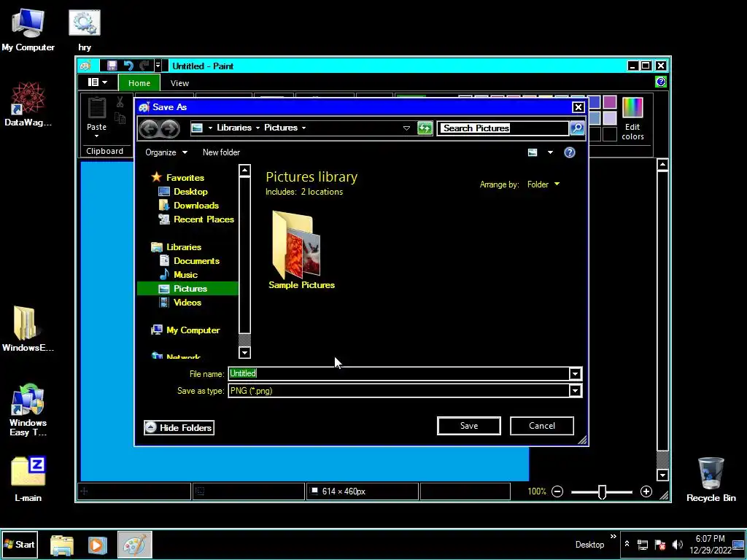Click the Undo arrow in Paint title bar
Viewport: 747px width, 560px height.
point(128,66)
